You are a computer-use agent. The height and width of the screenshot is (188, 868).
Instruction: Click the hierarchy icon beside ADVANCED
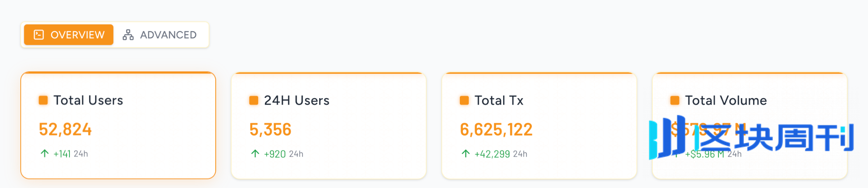click(x=128, y=35)
